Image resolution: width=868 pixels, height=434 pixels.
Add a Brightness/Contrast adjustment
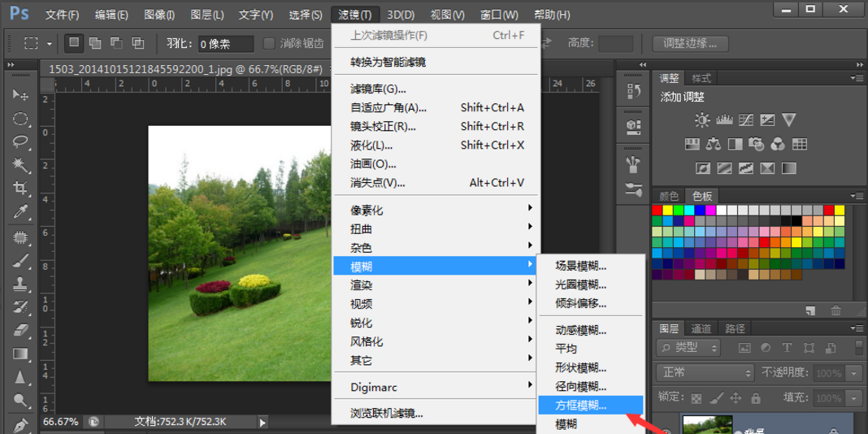[x=702, y=120]
